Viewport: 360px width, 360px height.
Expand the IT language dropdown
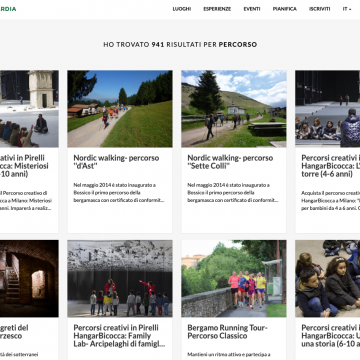[347, 9]
